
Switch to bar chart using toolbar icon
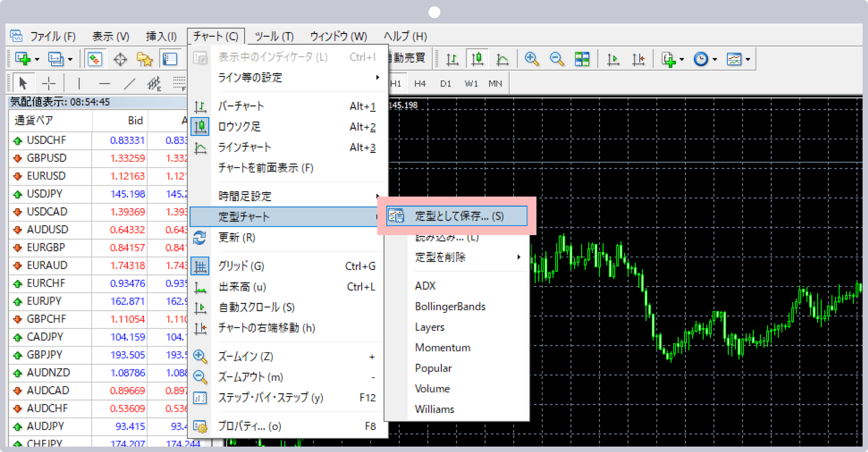pyautogui.click(x=452, y=58)
